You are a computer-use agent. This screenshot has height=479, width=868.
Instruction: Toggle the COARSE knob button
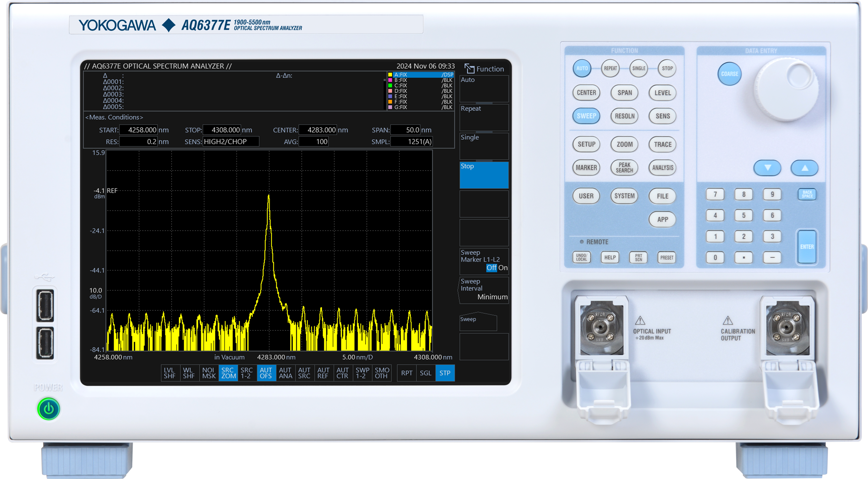tap(729, 74)
